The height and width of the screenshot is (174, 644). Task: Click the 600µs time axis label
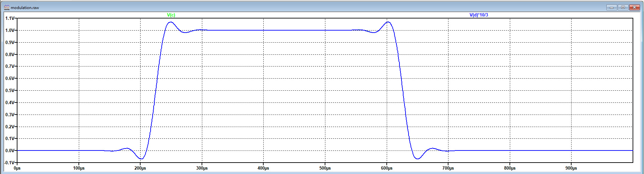click(x=387, y=168)
